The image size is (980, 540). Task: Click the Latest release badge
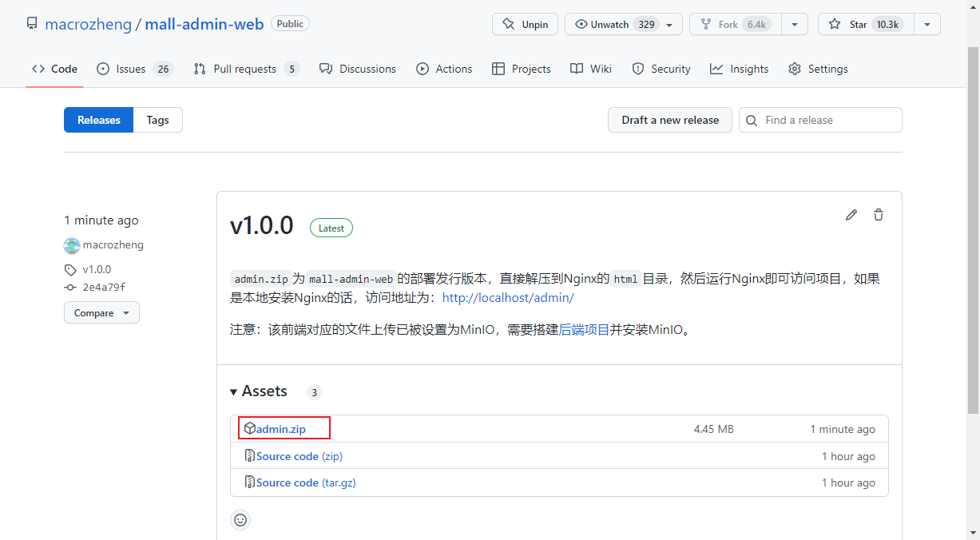coord(331,228)
